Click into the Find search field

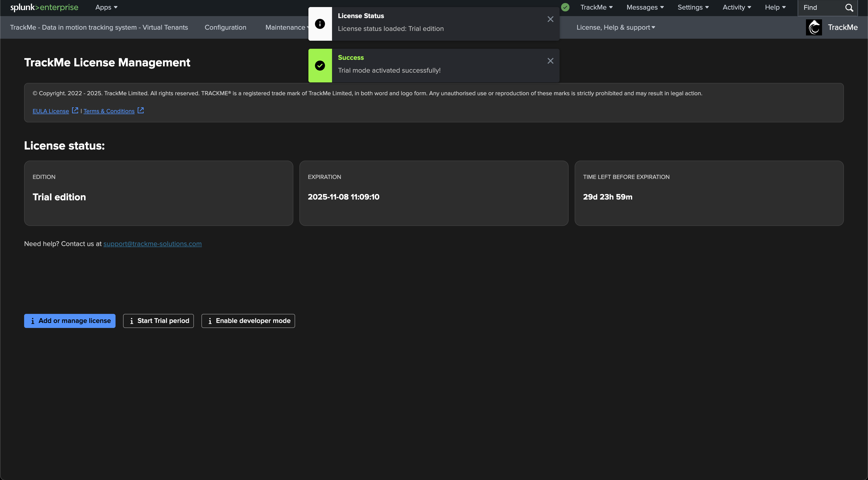point(821,8)
